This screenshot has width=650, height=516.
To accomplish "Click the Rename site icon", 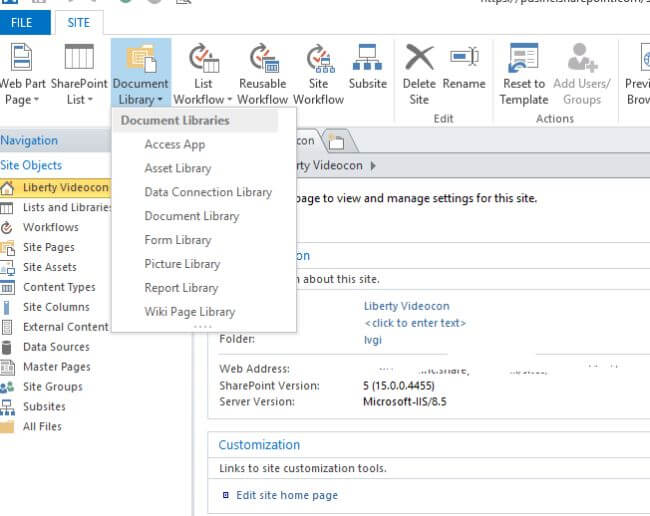I will (464, 56).
